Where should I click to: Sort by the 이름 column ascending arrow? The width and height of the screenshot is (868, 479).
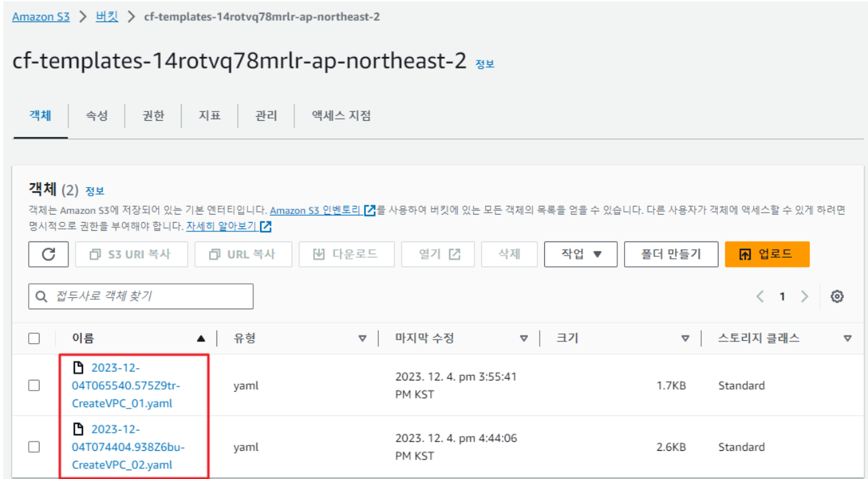(x=200, y=339)
